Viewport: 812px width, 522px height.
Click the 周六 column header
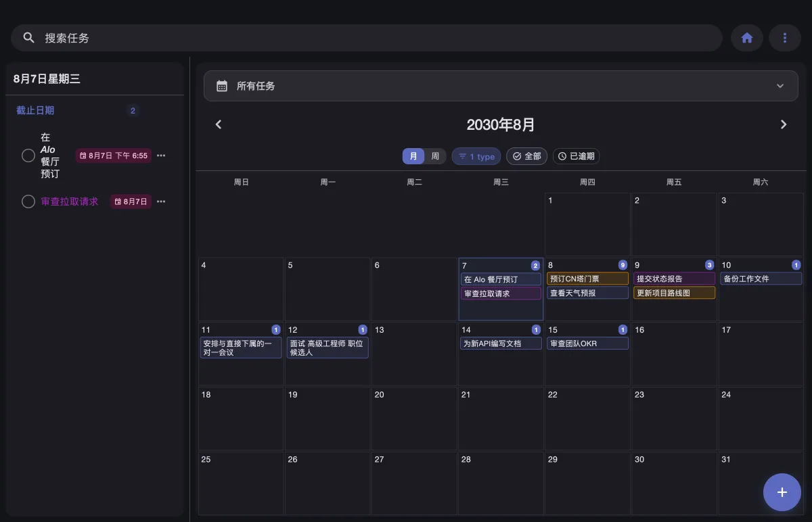[761, 182]
